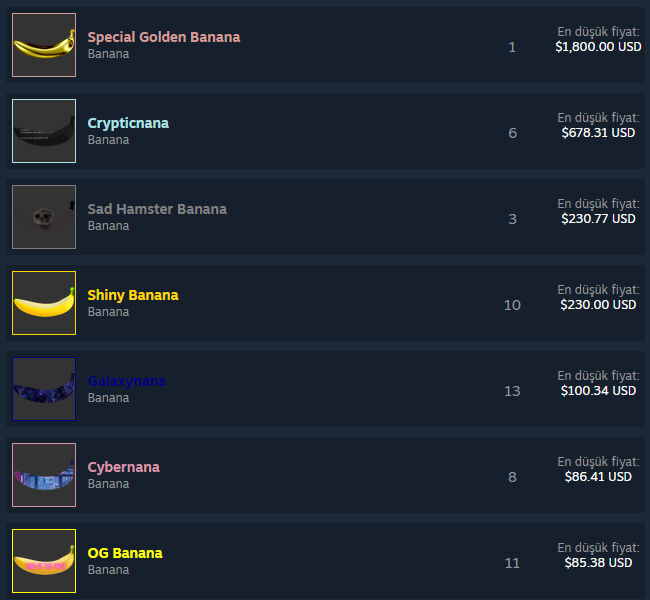The width and height of the screenshot is (650, 600).
Task: Open the Special Golden Banana item image
Action: [44, 45]
